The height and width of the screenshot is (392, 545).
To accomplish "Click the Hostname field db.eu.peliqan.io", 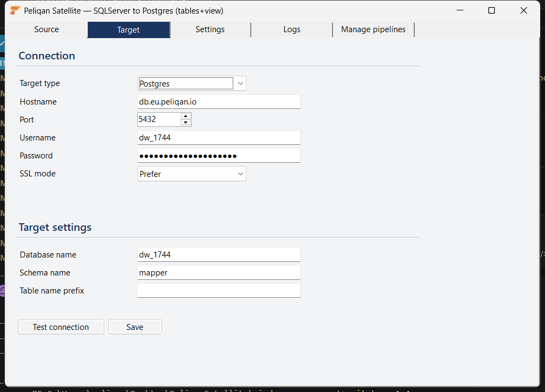I will 219,102.
